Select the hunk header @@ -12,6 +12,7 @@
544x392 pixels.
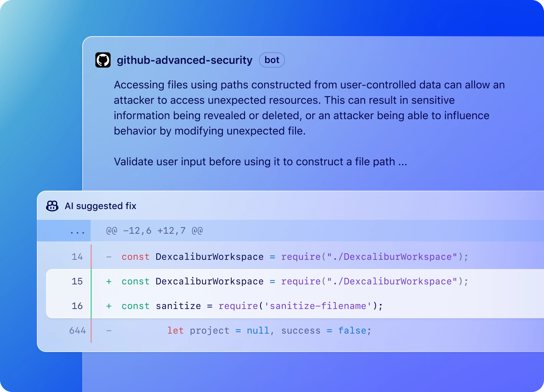pos(154,231)
